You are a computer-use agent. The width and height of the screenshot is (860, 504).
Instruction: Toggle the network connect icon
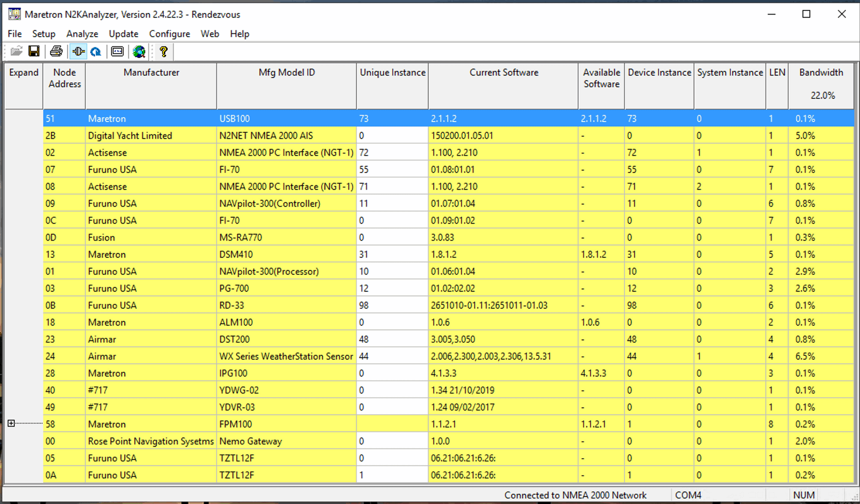pyautogui.click(x=78, y=52)
